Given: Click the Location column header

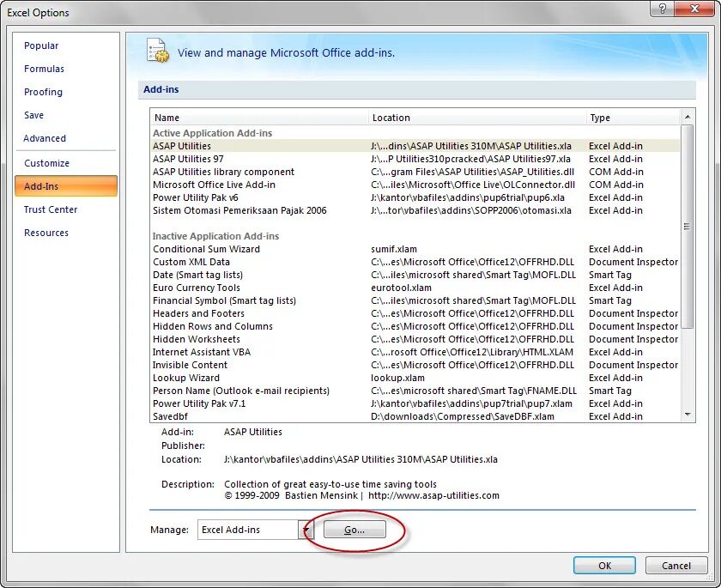Looking at the screenshot, I should click(x=477, y=118).
